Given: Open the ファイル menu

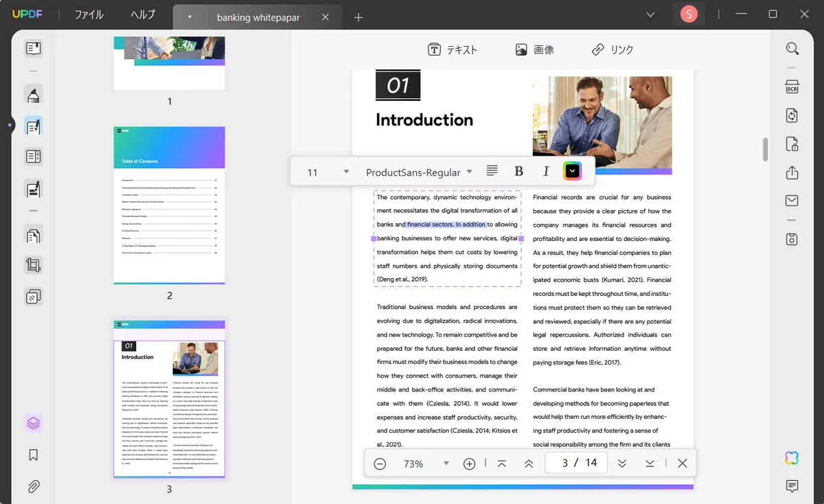Looking at the screenshot, I should (x=89, y=14).
